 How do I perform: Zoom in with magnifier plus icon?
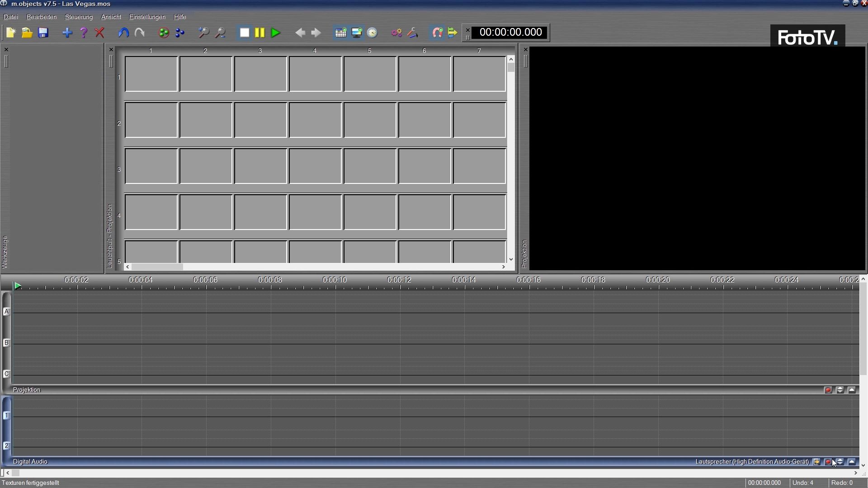tap(204, 33)
